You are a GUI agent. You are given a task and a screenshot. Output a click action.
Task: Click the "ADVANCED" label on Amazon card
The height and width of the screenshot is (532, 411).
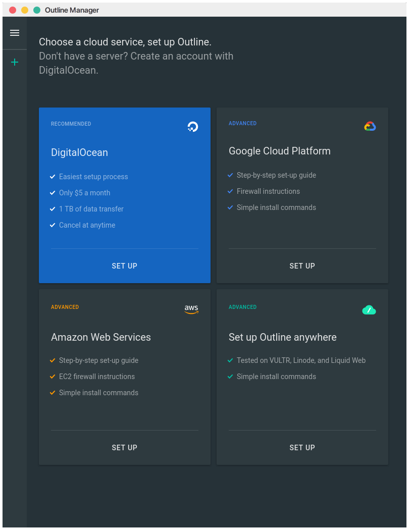click(x=65, y=307)
